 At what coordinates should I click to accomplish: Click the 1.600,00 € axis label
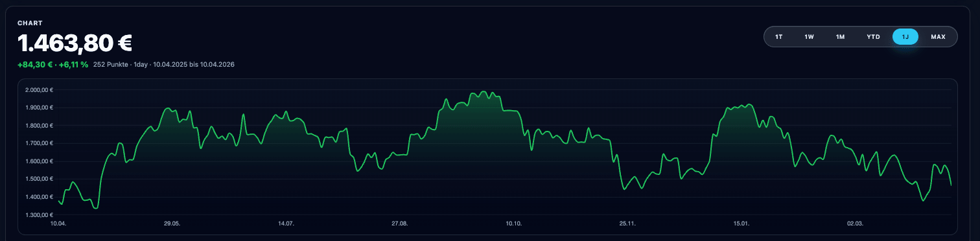tap(40, 161)
